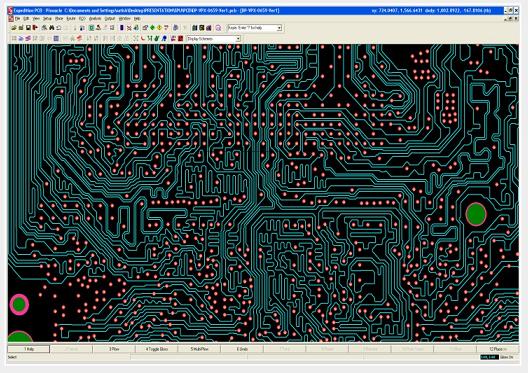Expand the Keyin command dropdown arrow
Screen dimensions: 528x373
point(279,28)
